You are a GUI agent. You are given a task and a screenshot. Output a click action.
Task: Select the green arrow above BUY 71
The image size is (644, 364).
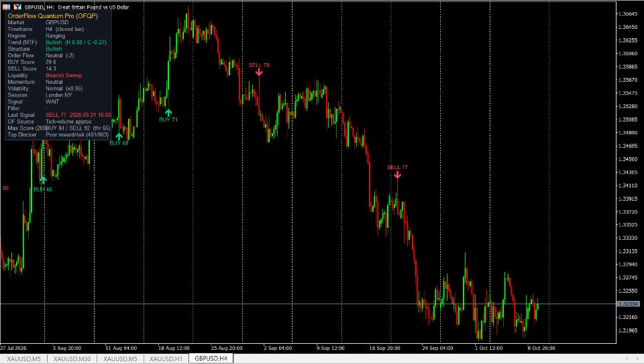pyautogui.click(x=168, y=112)
